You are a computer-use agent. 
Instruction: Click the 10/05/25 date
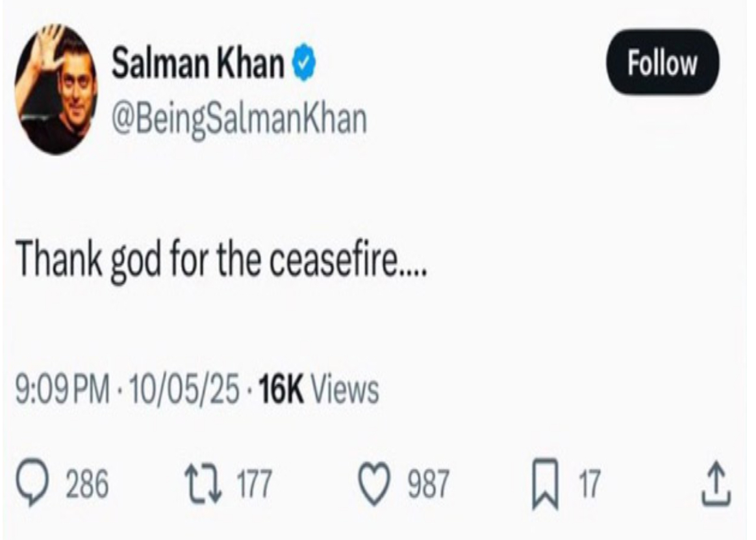184,389
